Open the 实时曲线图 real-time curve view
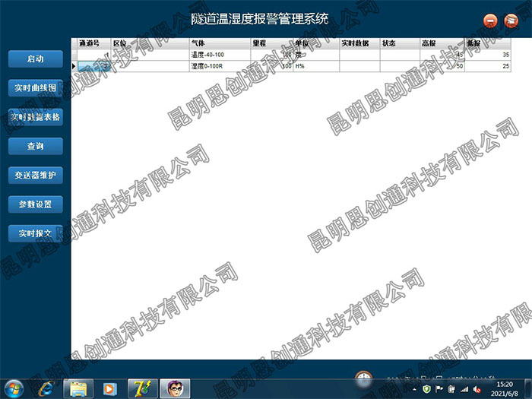The width and height of the screenshot is (532, 399). pyautogui.click(x=35, y=88)
